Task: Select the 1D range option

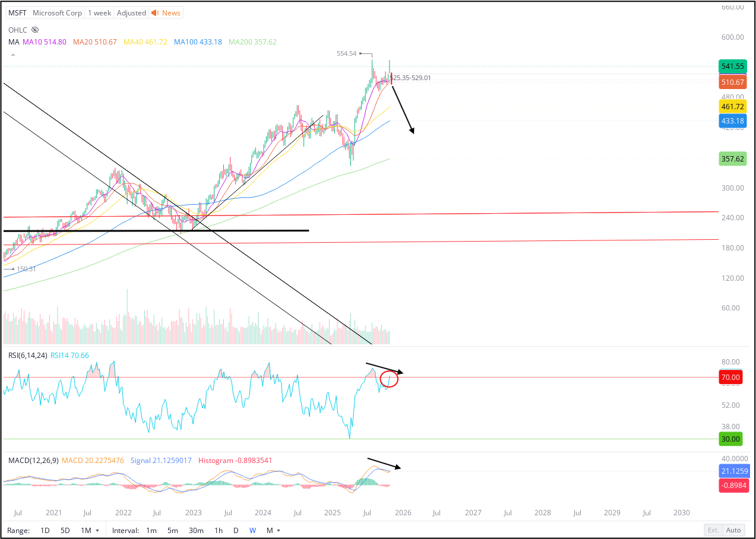Action: (x=45, y=530)
